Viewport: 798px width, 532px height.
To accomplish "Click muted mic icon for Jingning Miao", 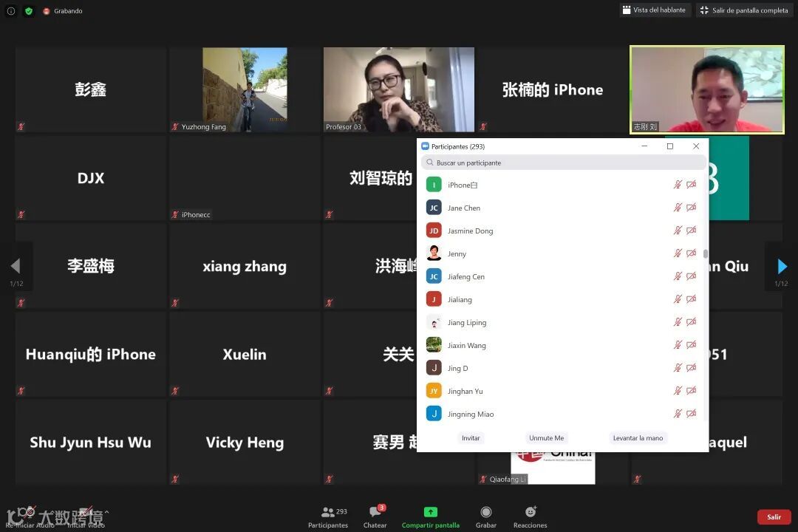I will 678,414.
